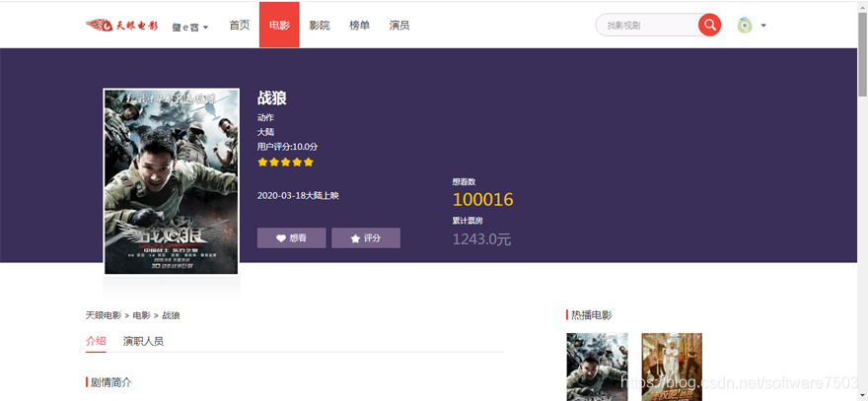Click the 剧情简介 heading

coord(111,382)
